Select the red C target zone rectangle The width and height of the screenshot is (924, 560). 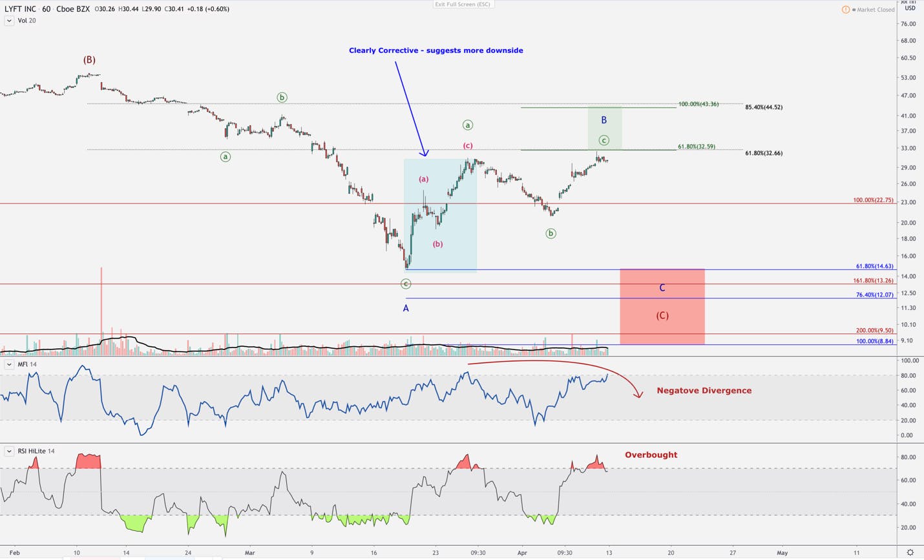[662, 307]
